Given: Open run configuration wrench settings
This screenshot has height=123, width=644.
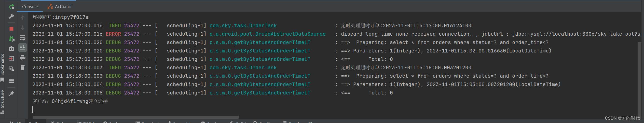Looking at the screenshot, I should coord(11,17).
